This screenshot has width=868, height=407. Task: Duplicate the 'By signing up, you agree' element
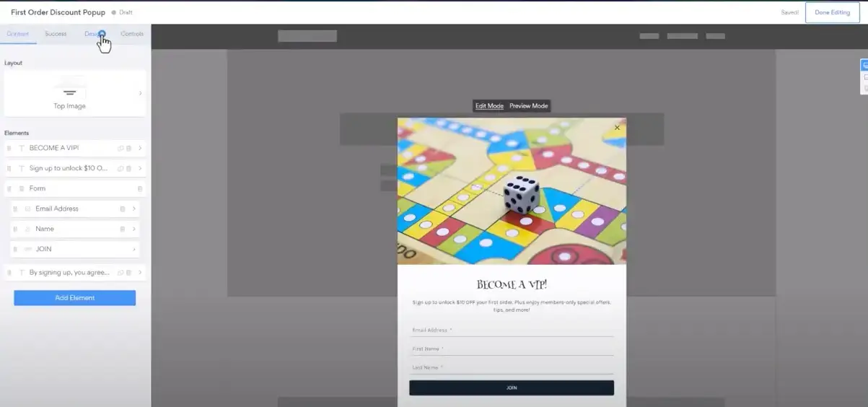coord(121,272)
